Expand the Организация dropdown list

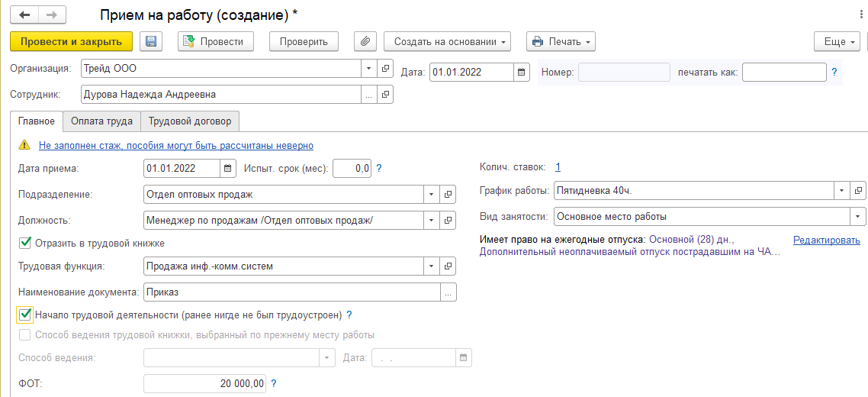point(369,69)
